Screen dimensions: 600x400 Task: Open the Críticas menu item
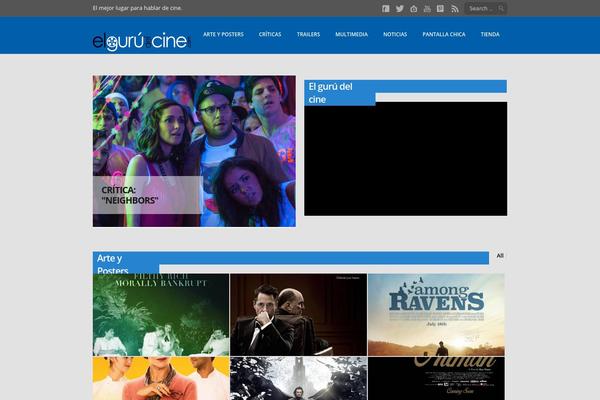(270, 34)
